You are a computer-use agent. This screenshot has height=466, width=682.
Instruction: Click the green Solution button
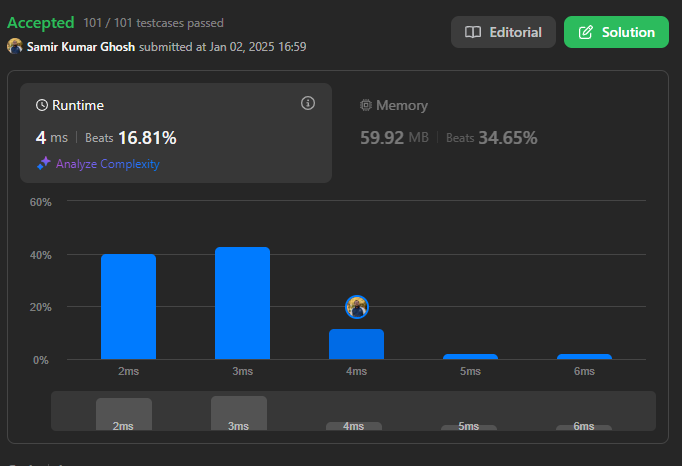coord(616,32)
